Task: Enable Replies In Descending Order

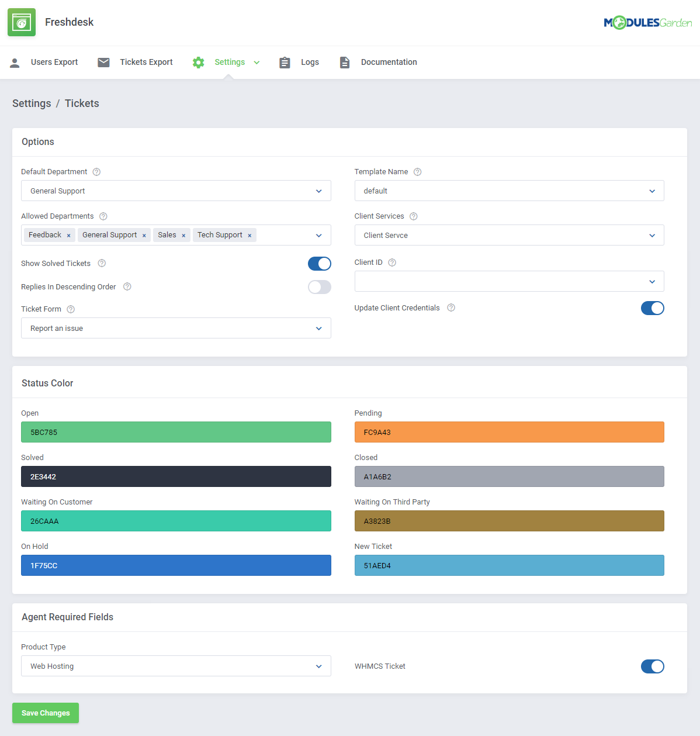Action: coord(319,287)
